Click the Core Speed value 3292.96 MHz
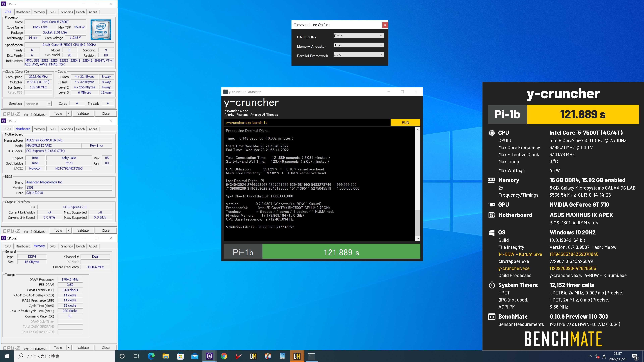 click(38, 77)
